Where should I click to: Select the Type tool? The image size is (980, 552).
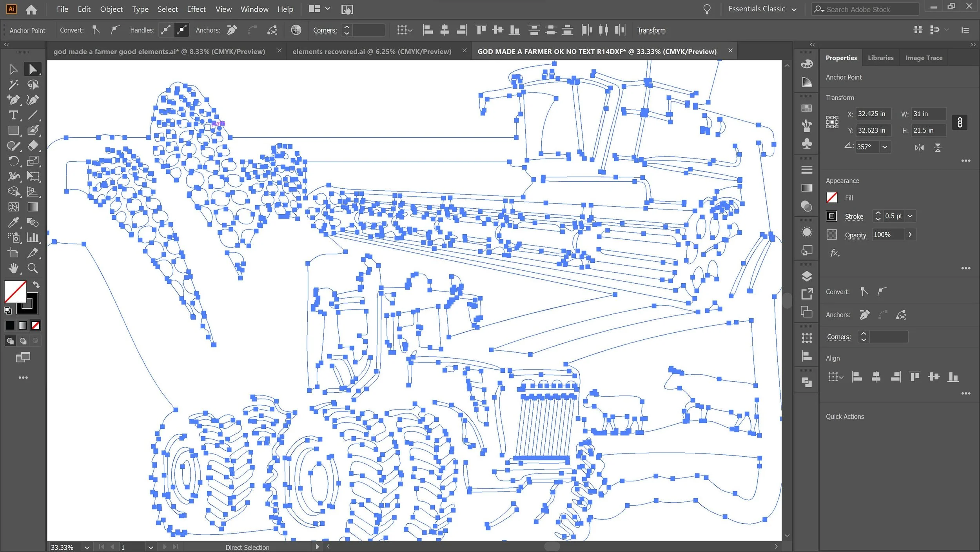coord(13,115)
